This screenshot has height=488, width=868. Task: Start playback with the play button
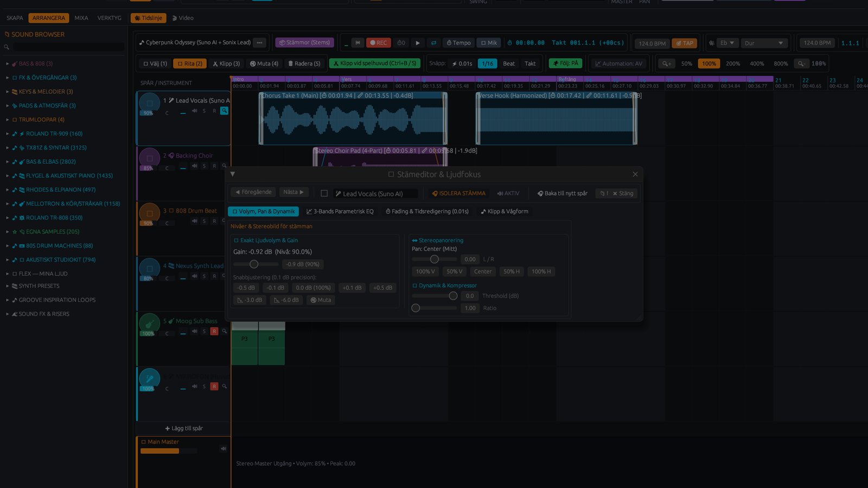(417, 43)
